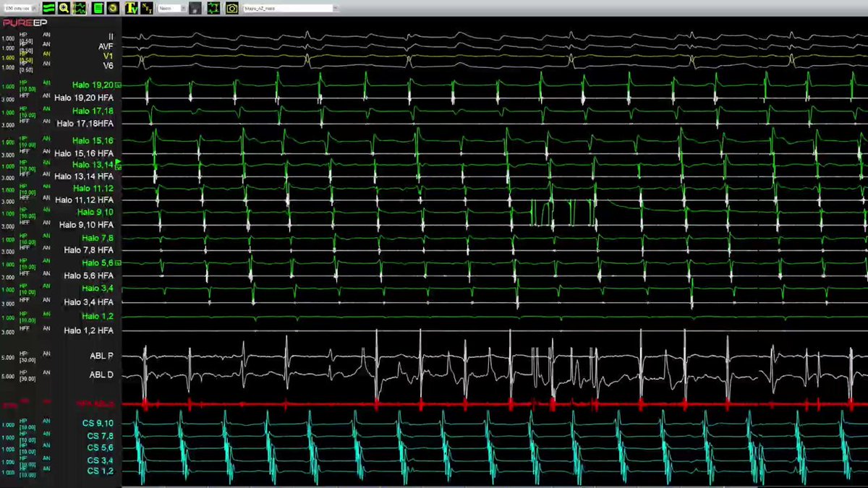
Task: Toggle the AN setting for Halo 19,20
Action: [46, 83]
